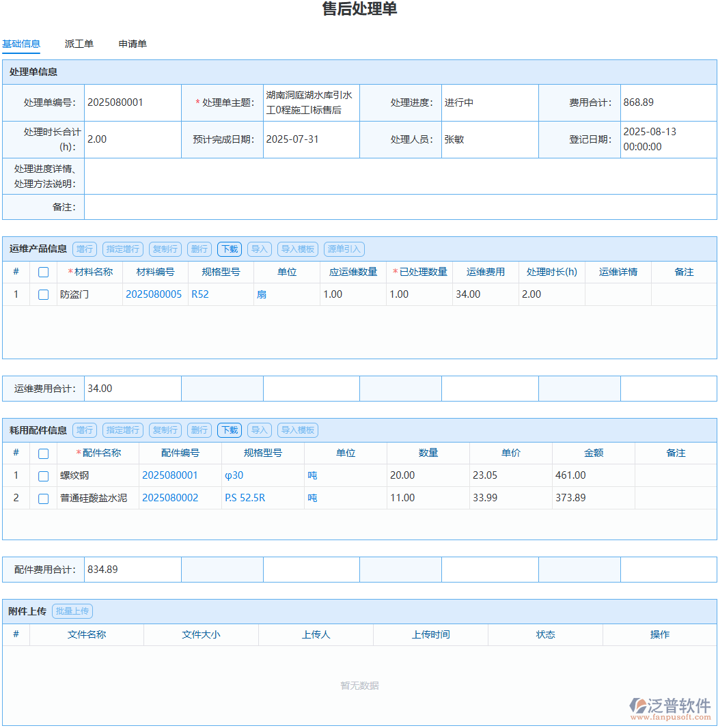Click 下载 in 运维产品信息 section
Image resolution: width=718 pixels, height=728 pixels.
pos(229,249)
